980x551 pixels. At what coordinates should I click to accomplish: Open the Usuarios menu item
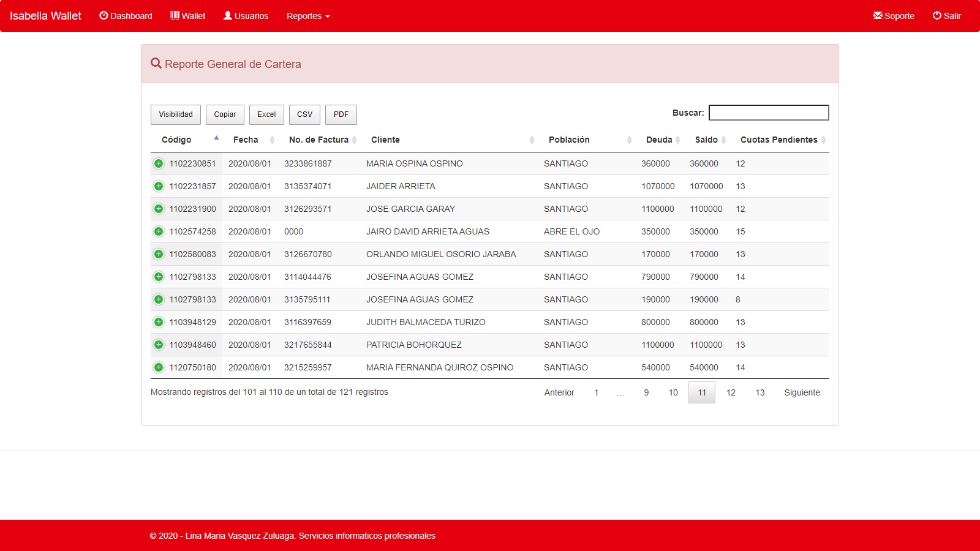coord(246,16)
